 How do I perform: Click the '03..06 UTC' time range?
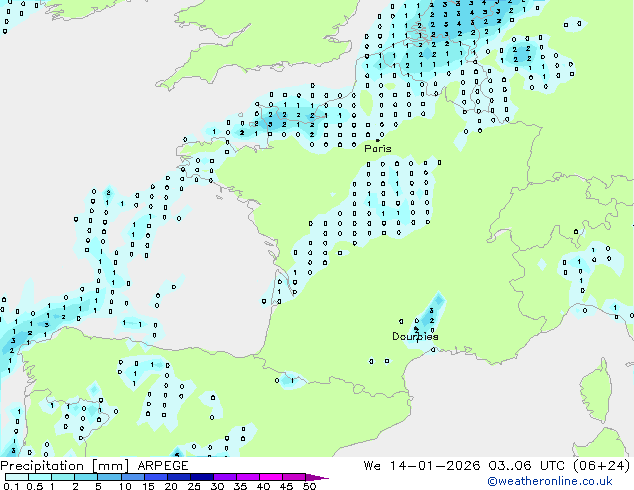coord(526,466)
